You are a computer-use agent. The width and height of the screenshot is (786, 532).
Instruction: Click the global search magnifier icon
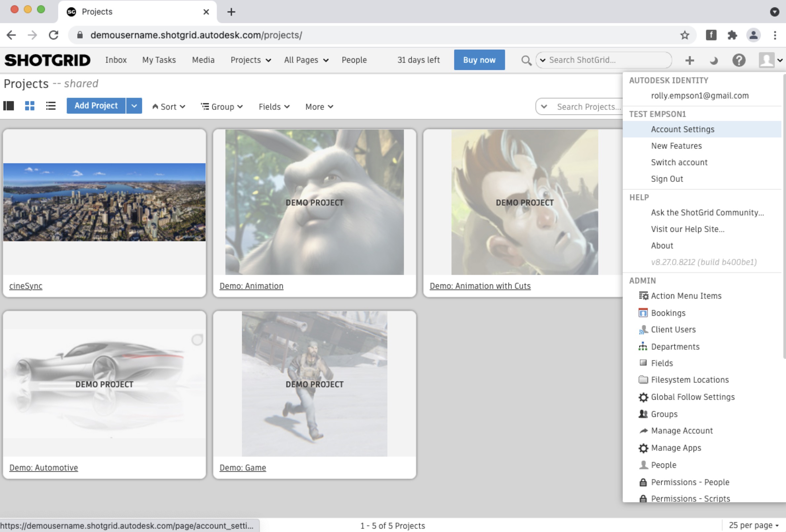[x=526, y=60]
